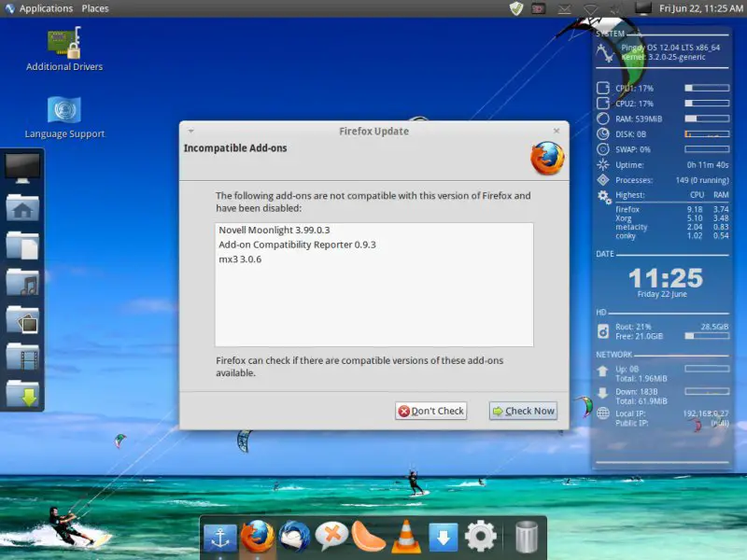The width and height of the screenshot is (747, 560).
Task: Click the anchor icon in the bottom dock
Action: [220, 538]
